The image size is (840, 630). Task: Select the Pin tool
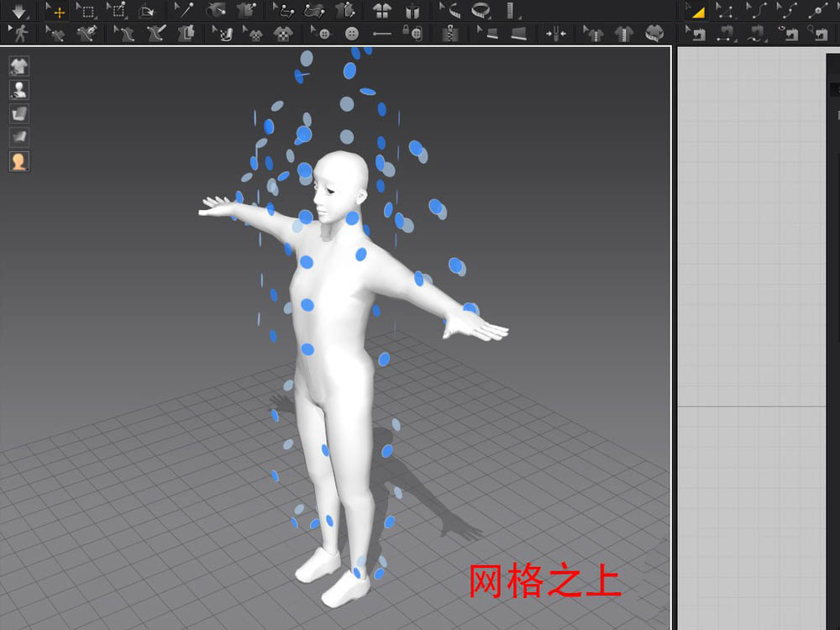coord(185,12)
